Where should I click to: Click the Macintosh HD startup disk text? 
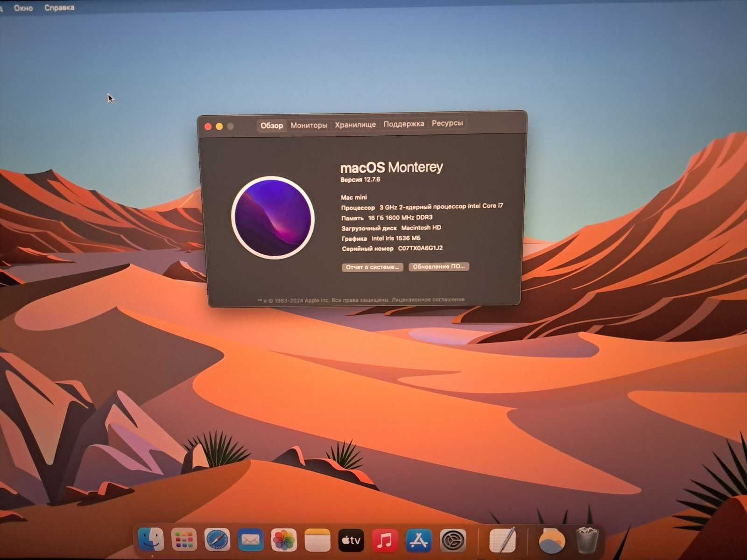pyautogui.click(x=421, y=228)
